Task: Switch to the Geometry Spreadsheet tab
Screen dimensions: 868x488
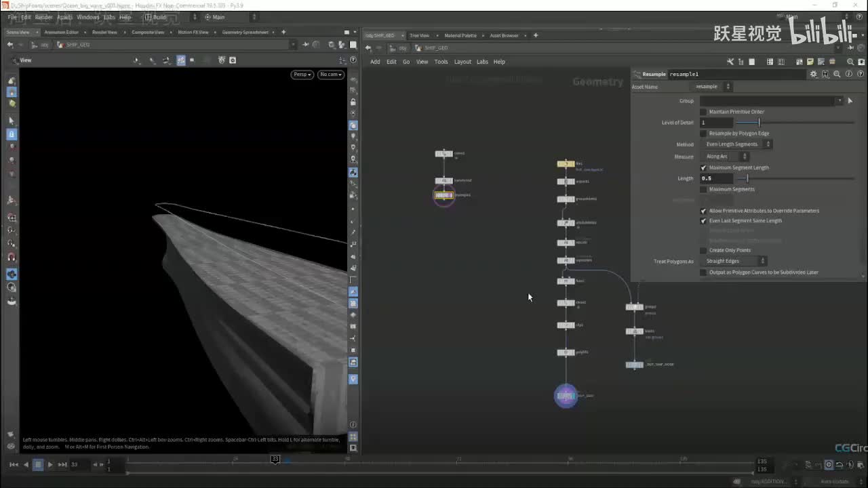Action: tap(245, 32)
